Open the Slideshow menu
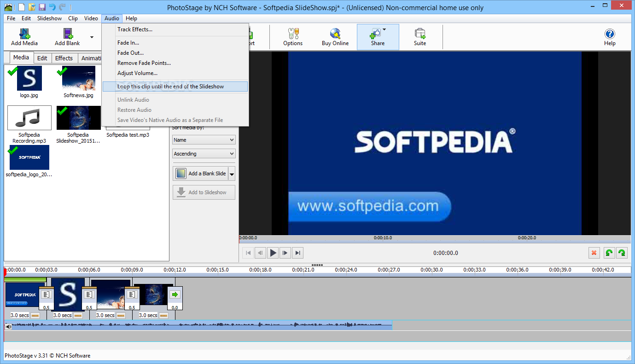This screenshot has height=364, width=635. point(49,18)
